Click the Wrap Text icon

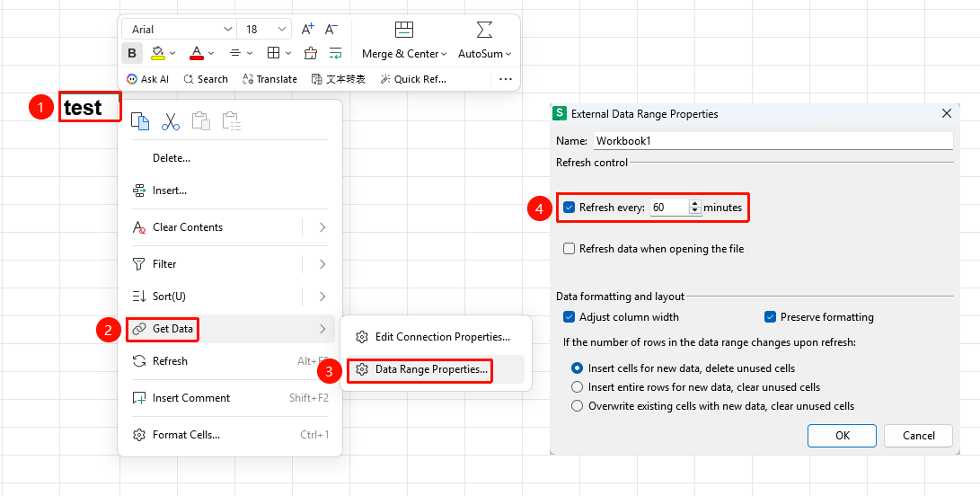336,53
